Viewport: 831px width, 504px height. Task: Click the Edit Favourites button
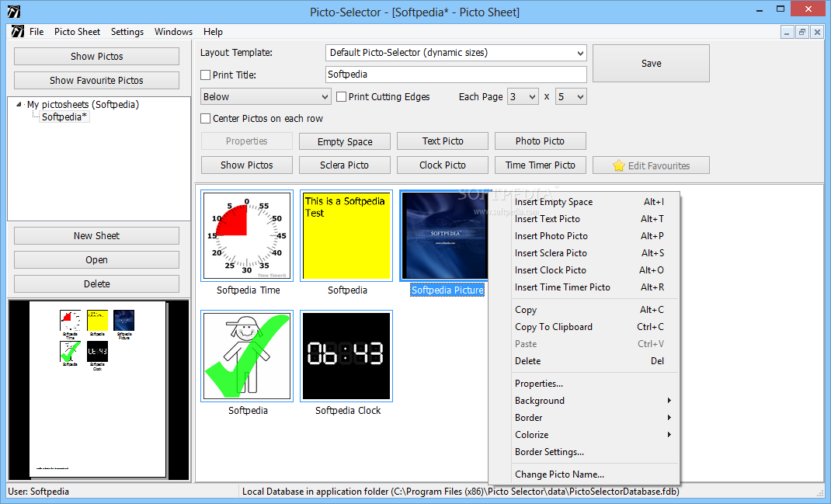(651, 165)
